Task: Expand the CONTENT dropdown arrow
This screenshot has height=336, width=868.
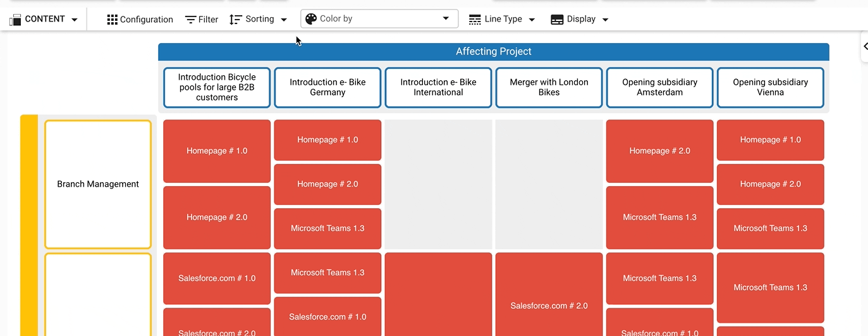Action: tap(75, 20)
